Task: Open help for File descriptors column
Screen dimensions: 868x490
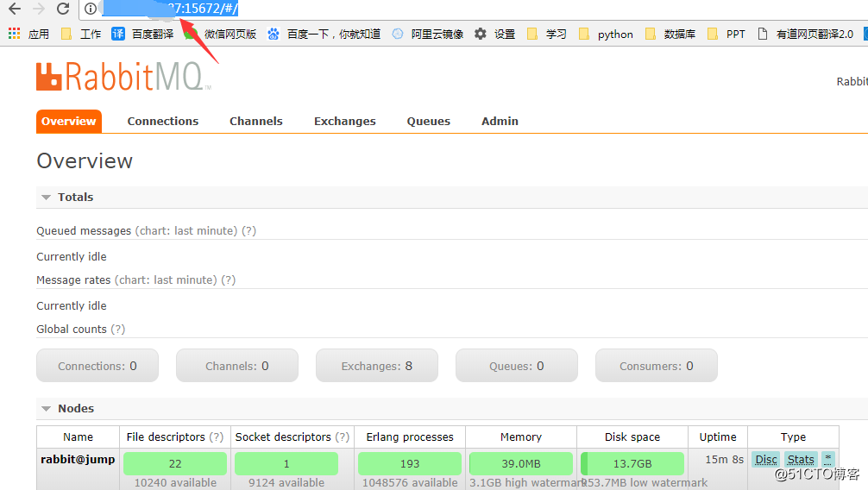Action: pyautogui.click(x=216, y=437)
